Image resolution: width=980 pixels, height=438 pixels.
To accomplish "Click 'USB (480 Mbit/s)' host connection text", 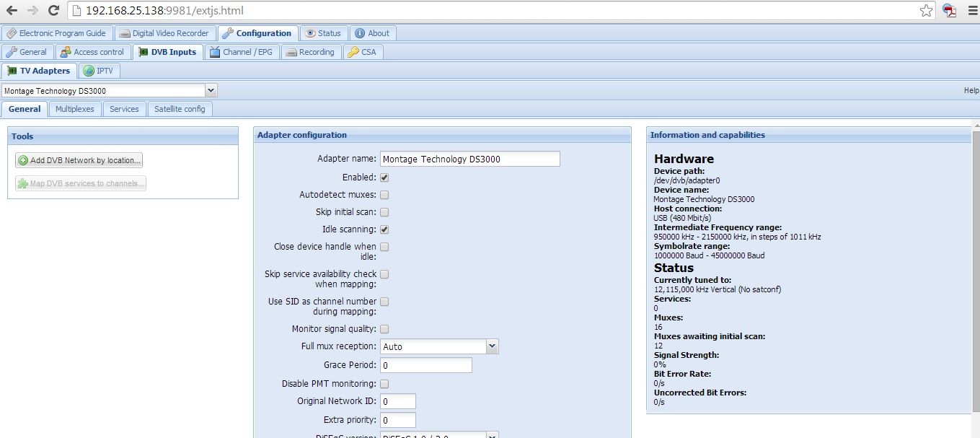I will tap(682, 218).
